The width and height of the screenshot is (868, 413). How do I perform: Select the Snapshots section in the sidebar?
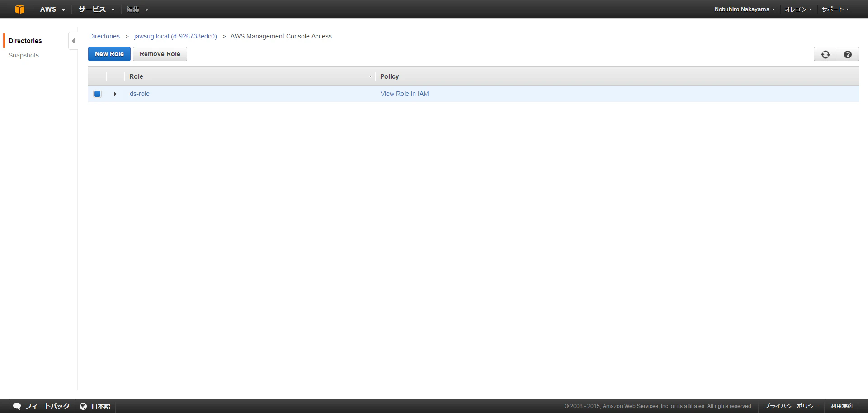[23, 55]
